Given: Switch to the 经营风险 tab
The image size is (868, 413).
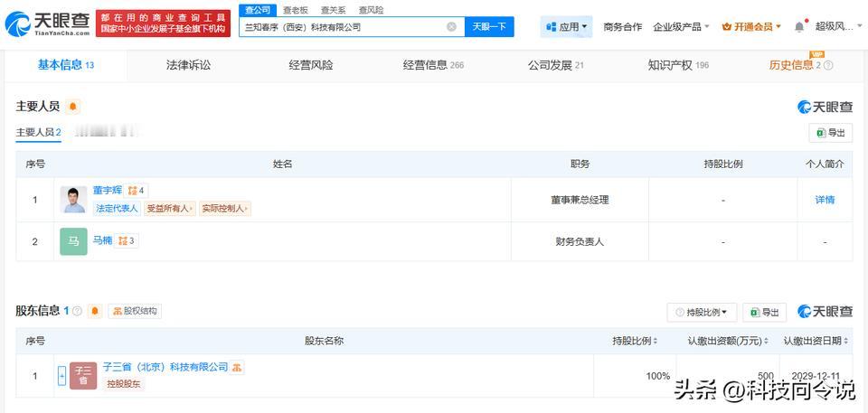Looking at the screenshot, I should click(x=311, y=65).
